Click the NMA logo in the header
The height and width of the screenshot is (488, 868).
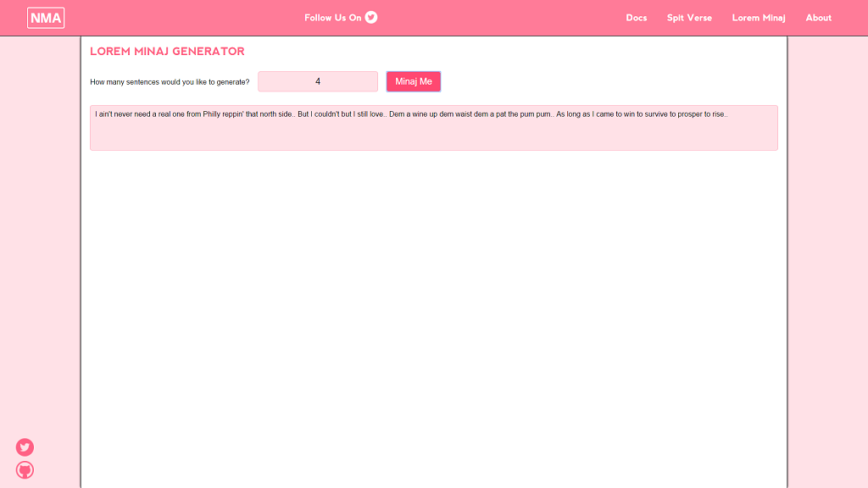(x=46, y=18)
